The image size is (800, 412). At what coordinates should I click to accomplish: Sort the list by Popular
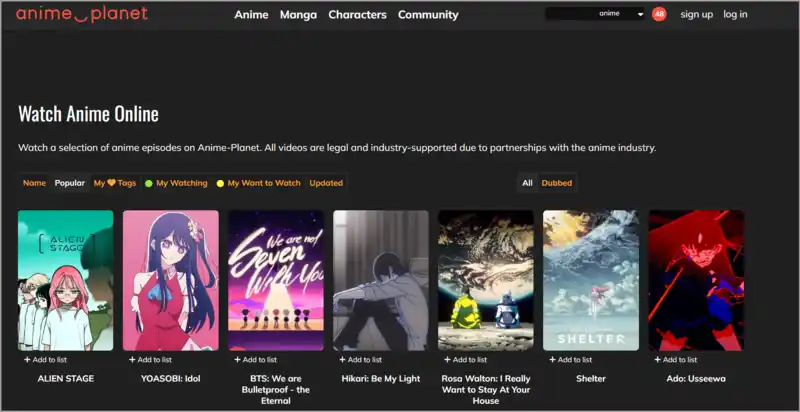(x=70, y=183)
